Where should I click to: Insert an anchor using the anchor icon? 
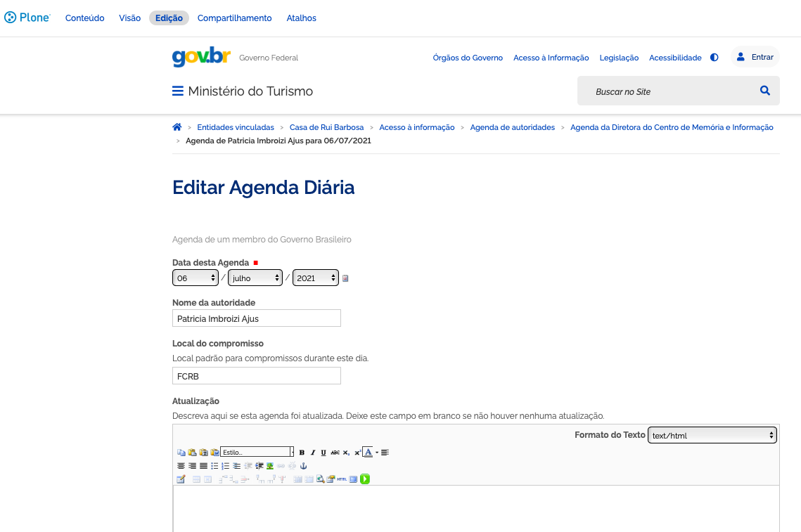(304, 466)
